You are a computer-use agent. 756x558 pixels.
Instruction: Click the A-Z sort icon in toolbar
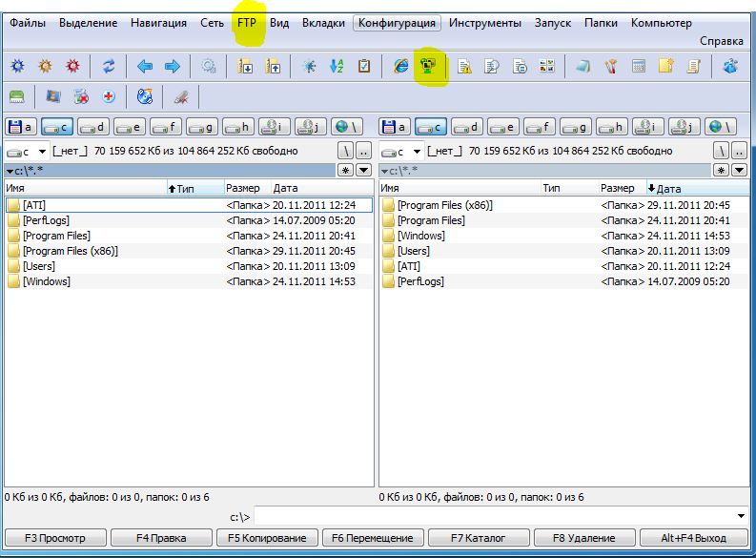coord(337,66)
